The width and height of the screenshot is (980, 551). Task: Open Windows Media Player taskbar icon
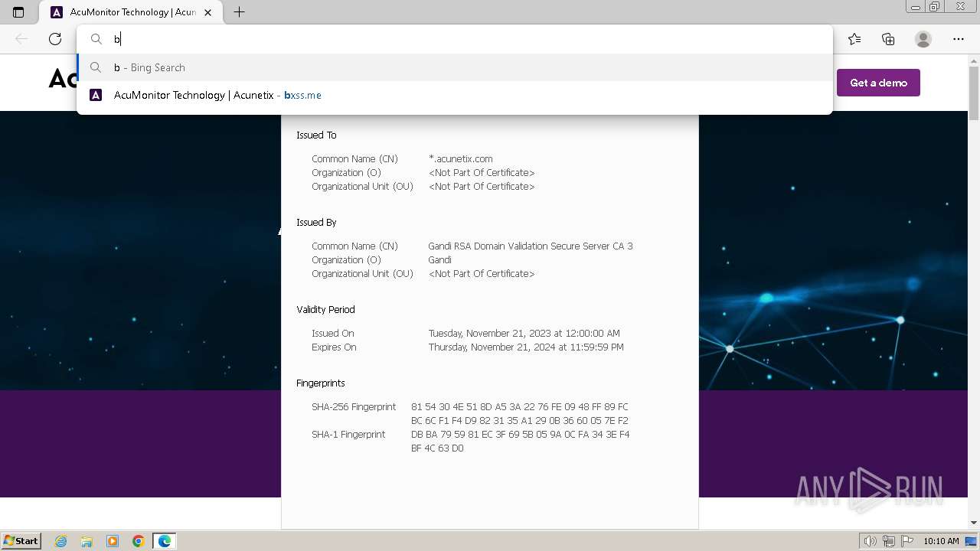coord(113,541)
